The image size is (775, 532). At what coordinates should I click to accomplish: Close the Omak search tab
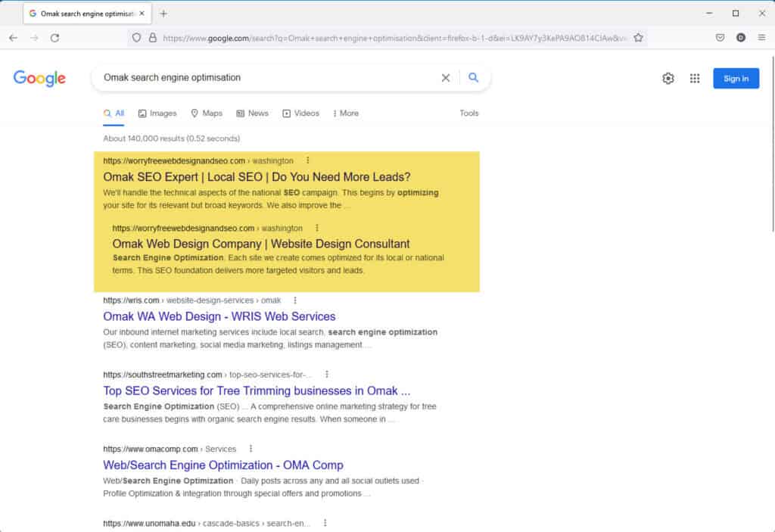[142, 14]
